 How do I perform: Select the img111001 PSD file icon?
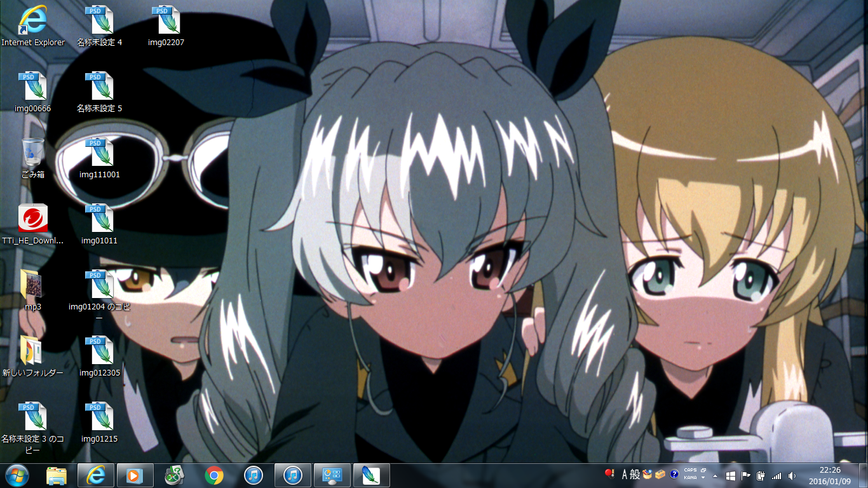tap(100, 158)
